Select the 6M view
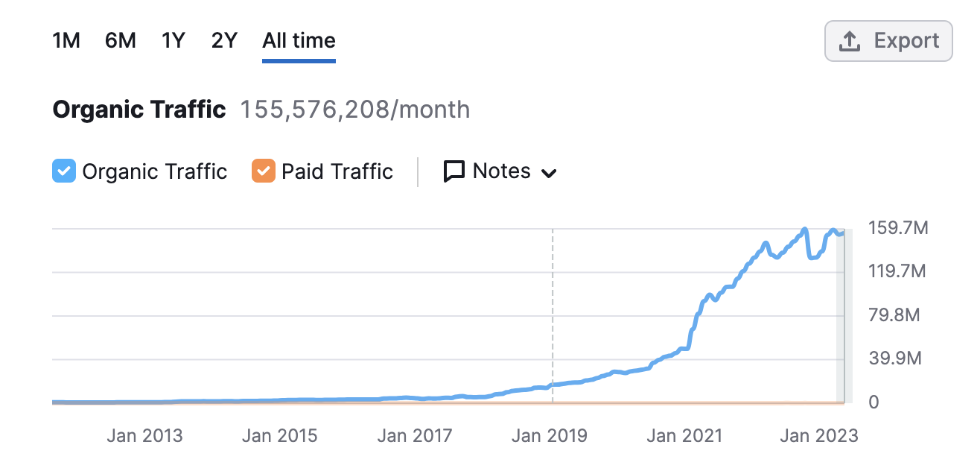 pyautogui.click(x=120, y=40)
